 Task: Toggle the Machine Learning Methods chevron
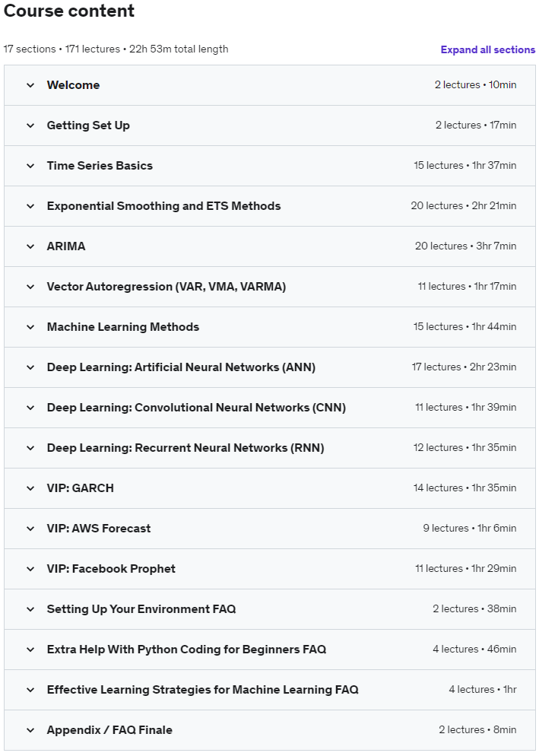click(30, 327)
